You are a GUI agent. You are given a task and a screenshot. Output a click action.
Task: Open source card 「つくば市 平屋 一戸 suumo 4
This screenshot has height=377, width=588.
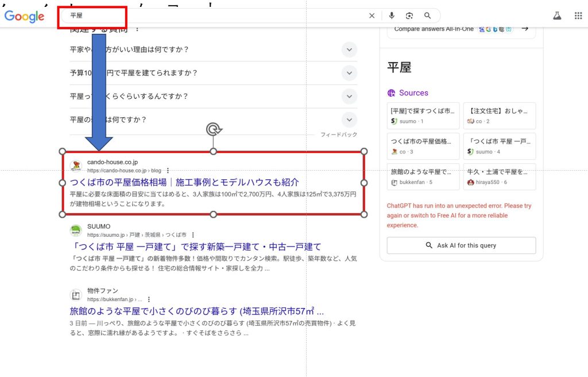point(500,146)
